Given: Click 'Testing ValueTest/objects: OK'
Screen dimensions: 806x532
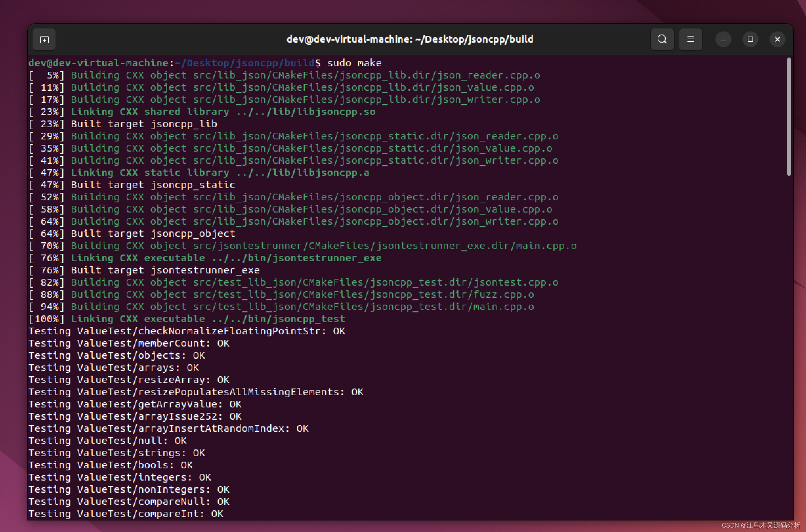Looking at the screenshot, I should (117, 356).
